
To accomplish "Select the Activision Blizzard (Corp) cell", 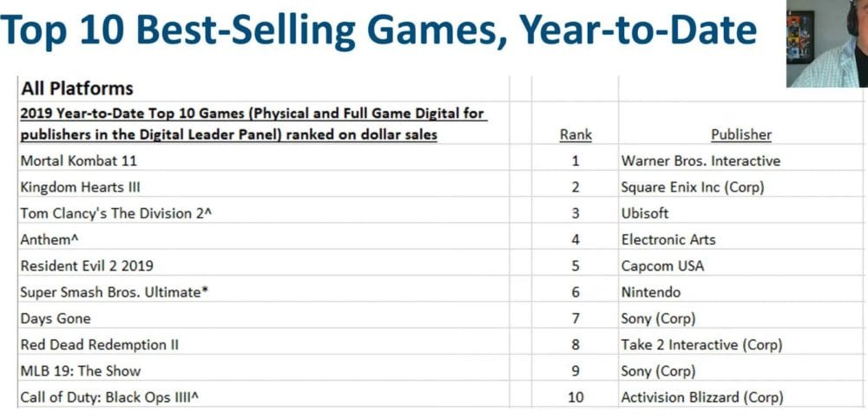I will click(702, 397).
